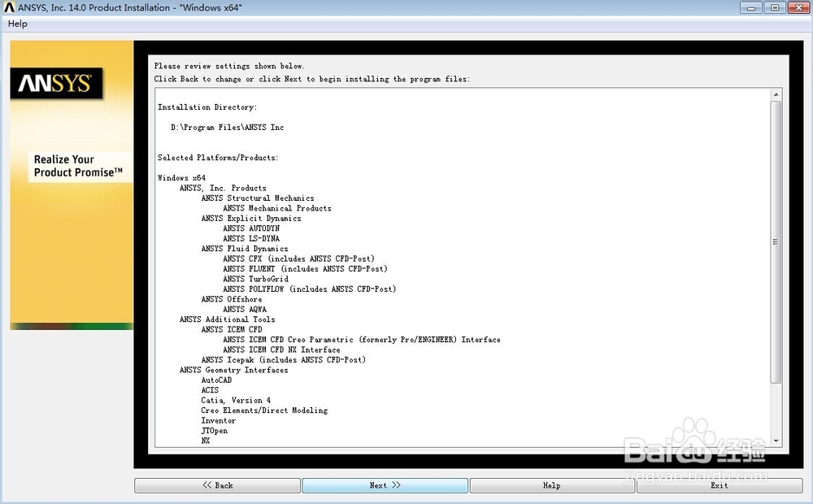
Task: Click Next to begin installing
Action: 385,485
